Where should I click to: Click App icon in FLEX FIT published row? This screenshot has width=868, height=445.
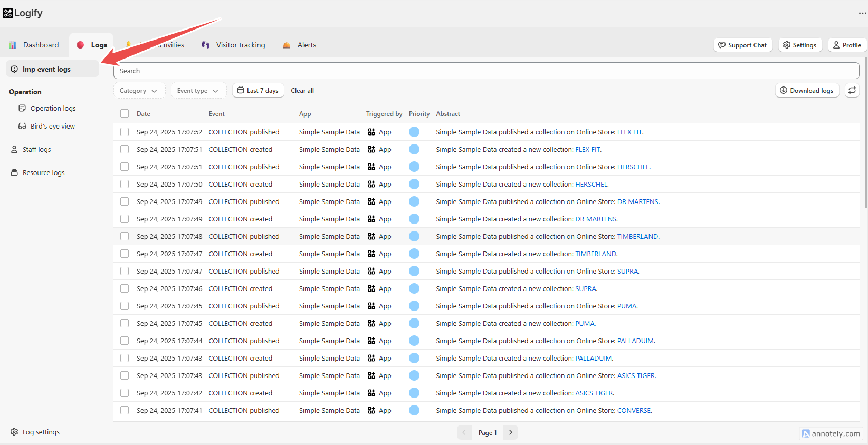[x=371, y=132]
